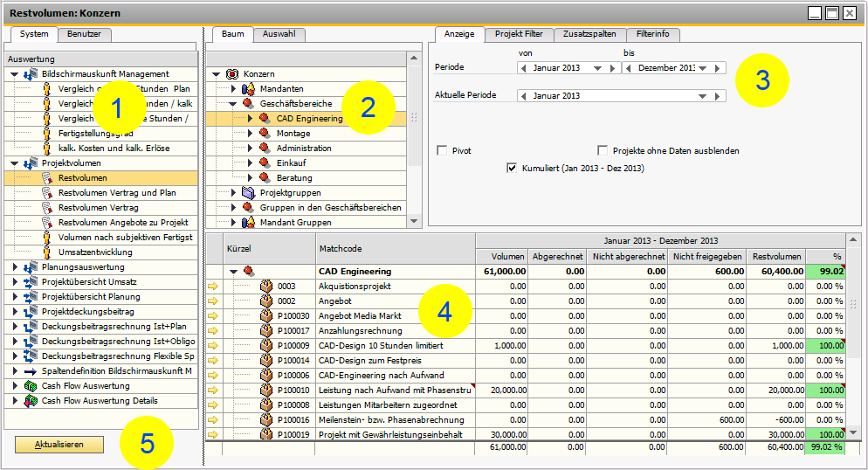868x470 pixels.
Task: Click the green percent cell for CAD Engineering
Action: (824, 272)
